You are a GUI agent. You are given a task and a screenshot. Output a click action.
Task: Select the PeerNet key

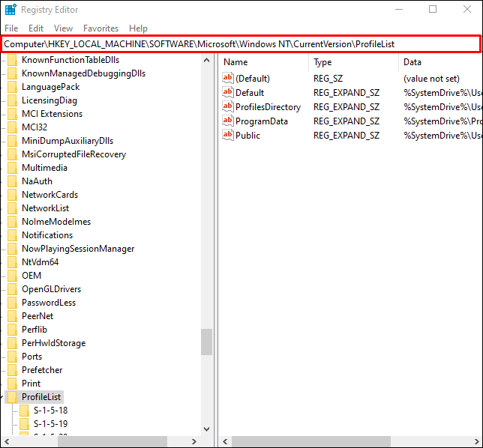click(x=37, y=316)
